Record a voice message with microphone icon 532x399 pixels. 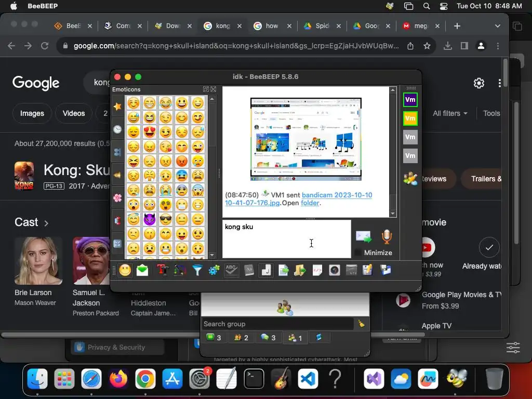387,236
